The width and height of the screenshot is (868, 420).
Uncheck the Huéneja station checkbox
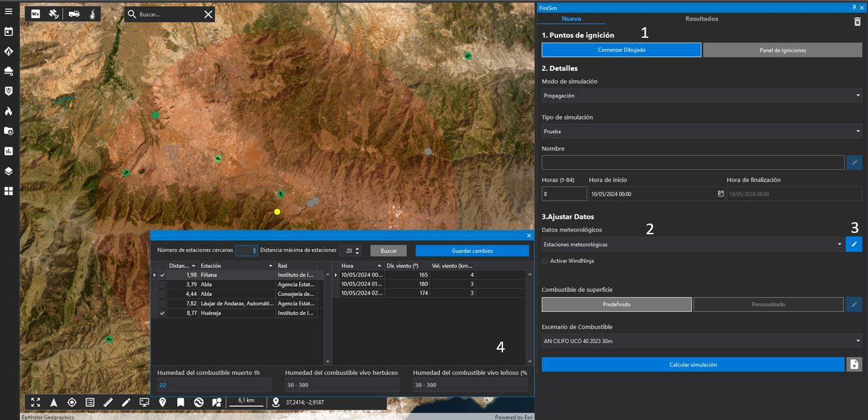(162, 313)
